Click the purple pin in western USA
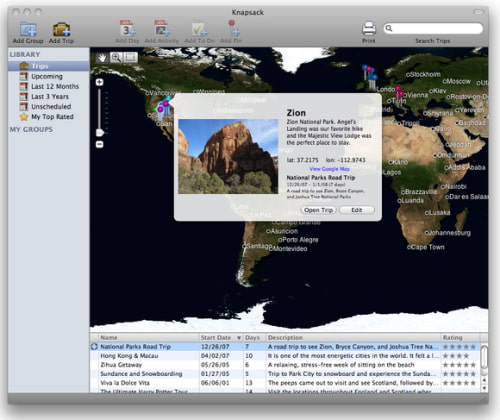This screenshot has height=420, width=500. point(160,109)
